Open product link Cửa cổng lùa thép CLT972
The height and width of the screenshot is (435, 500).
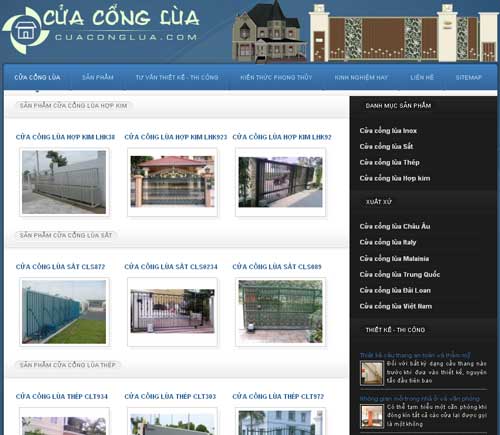[278, 396]
